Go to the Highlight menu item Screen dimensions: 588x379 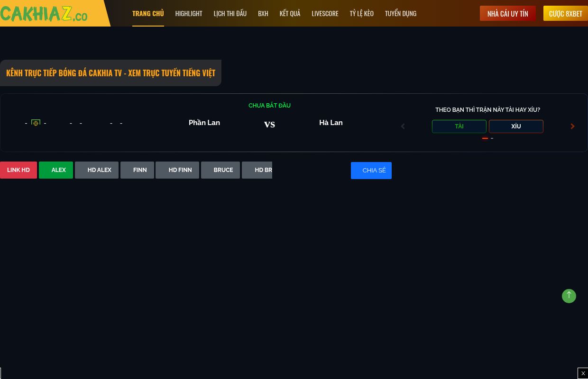[x=189, y=13]
